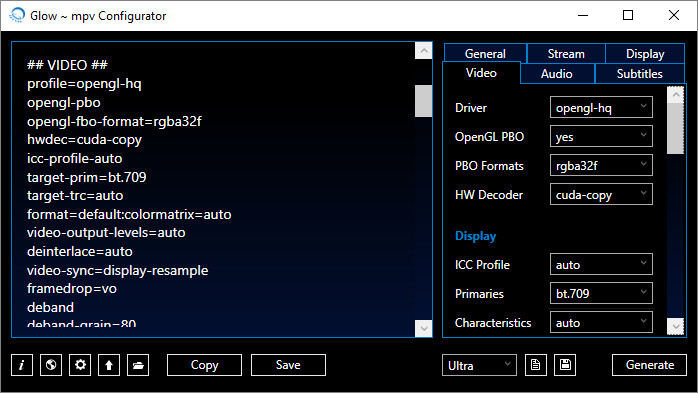Viewport: 698px width, 393px height.
Task: Select the Display tab
Action: pyautogui.click(x=645, y=53)
